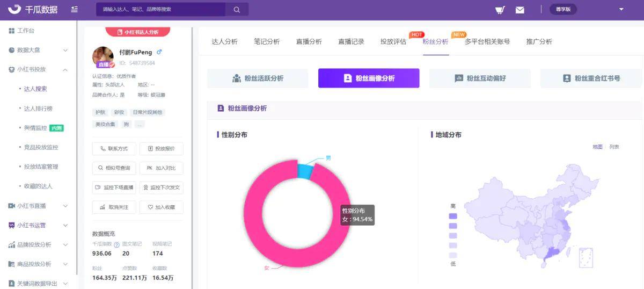Image resolution: width=644 pixels, height=289 pixels.
Task: Expand the 数据大盘 sidebar menu
Action: (x=65, y=50)
